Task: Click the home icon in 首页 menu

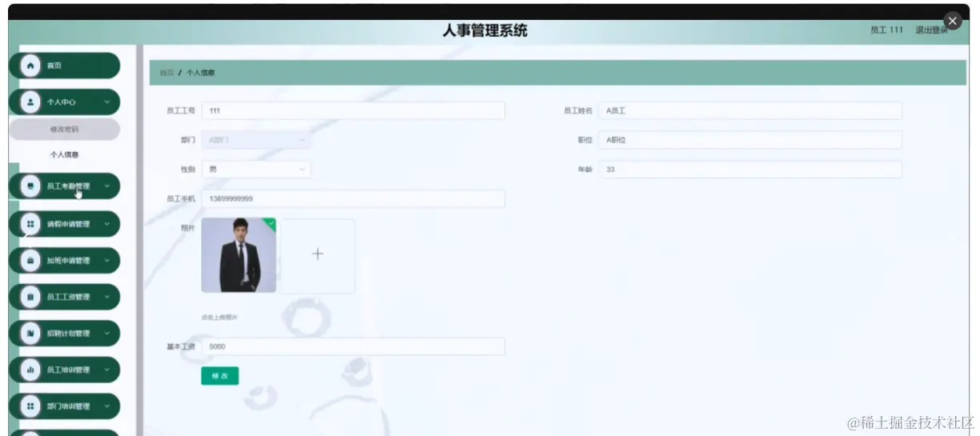Action: coord(30,66)
